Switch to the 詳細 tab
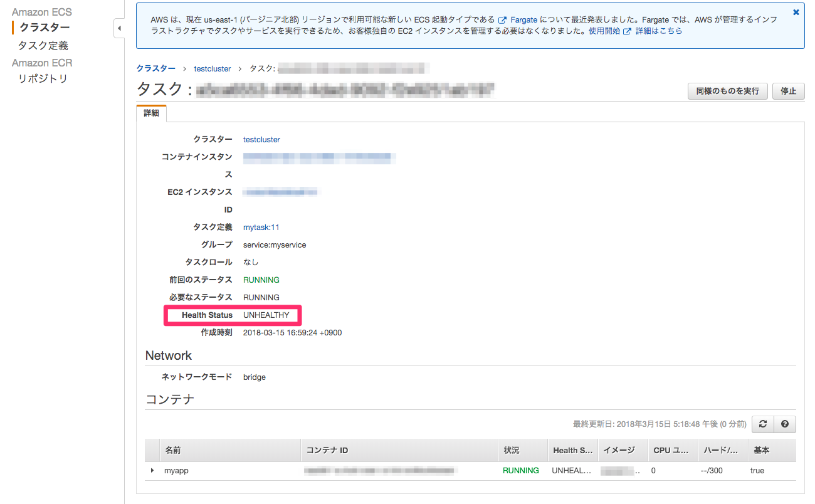Viewport: 815px width, 504px height. coord(151,113)
